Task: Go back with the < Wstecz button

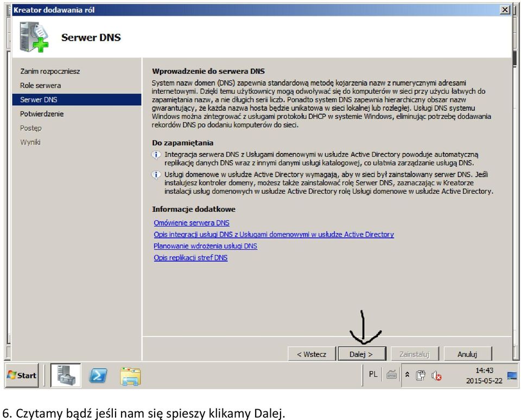Action: click(x=312, y=354)
